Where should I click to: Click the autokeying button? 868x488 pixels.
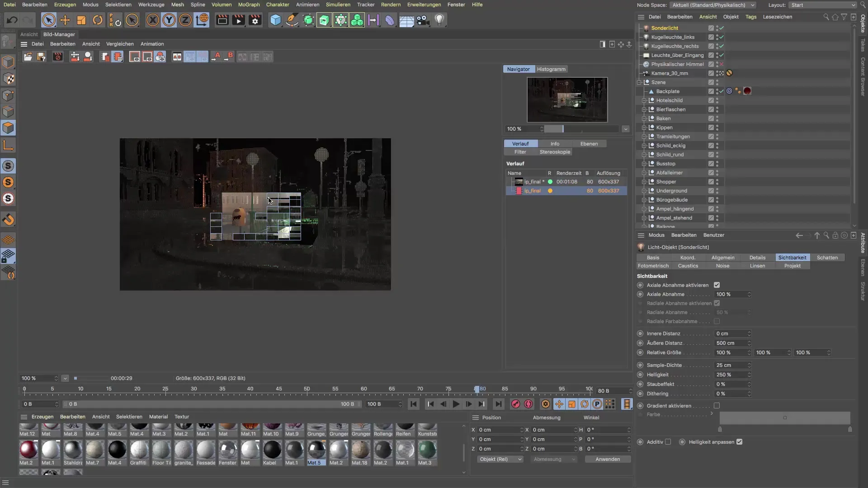528,404
